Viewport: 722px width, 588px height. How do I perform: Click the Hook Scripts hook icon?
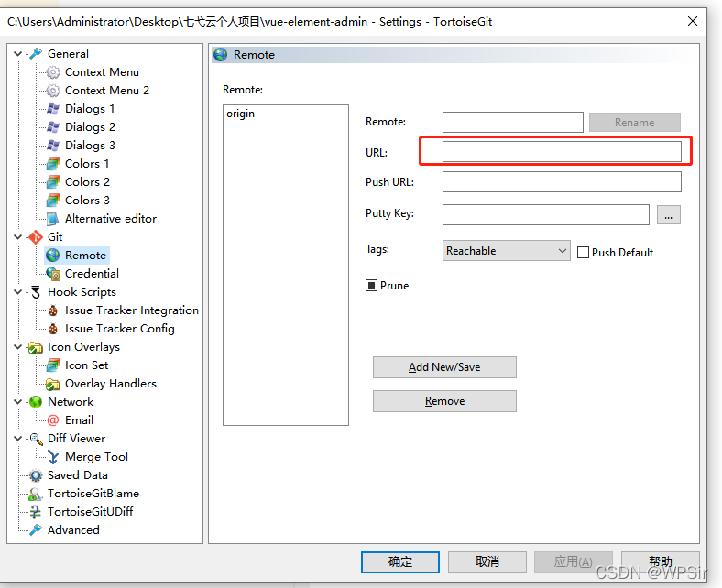click(x=36, y=292)
